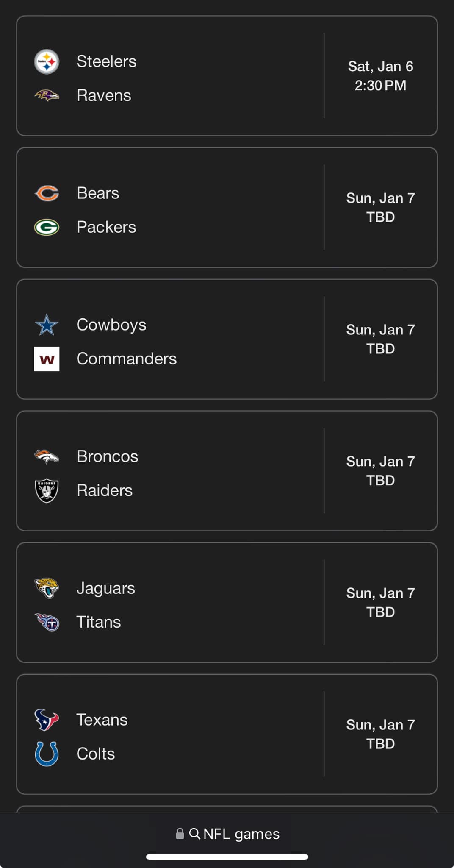This screenshot has height=868, width=454.
Task: Tap the Colts horseshoe logo
Action: (x=47, y=754)
